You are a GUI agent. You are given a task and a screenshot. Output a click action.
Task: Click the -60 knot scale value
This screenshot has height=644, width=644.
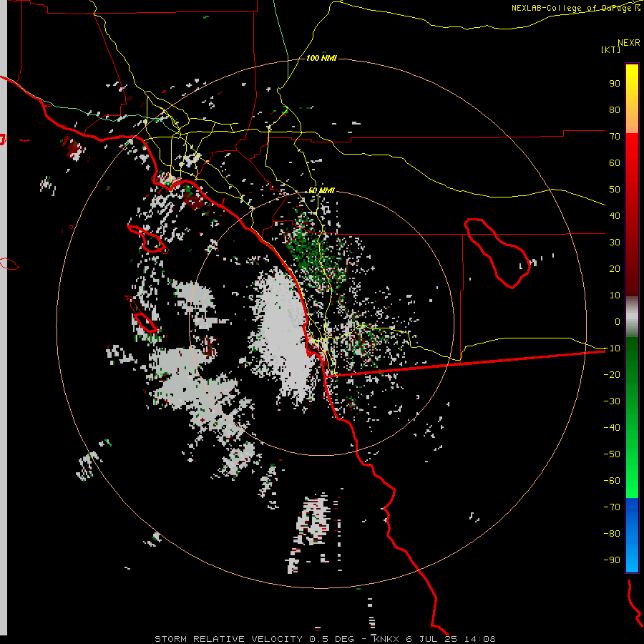coord(612,481)
